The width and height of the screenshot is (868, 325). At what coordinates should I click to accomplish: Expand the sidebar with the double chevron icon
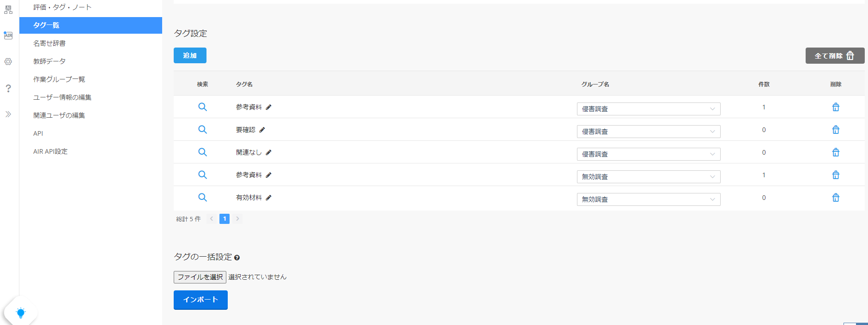point(8,114)
